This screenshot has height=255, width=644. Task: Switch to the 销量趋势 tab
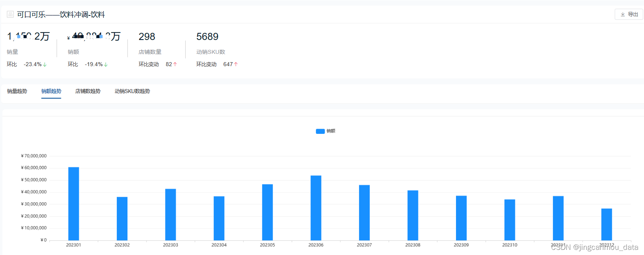pos(17,91)
